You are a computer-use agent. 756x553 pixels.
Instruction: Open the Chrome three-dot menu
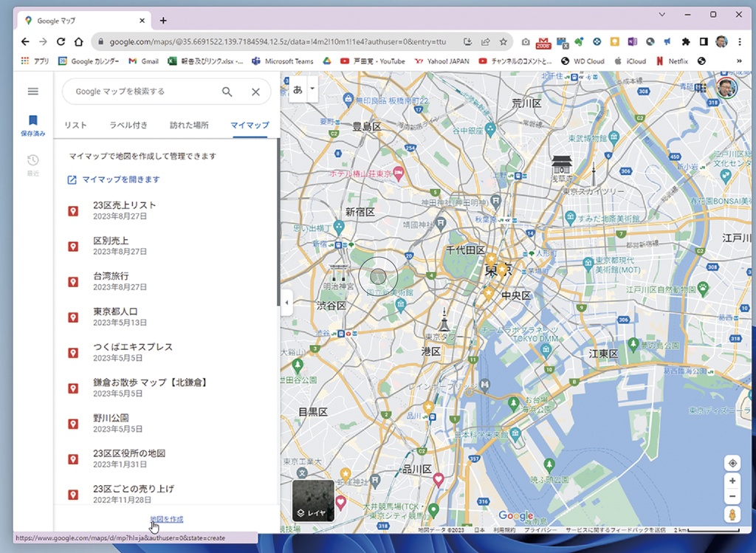pos(740,42)
